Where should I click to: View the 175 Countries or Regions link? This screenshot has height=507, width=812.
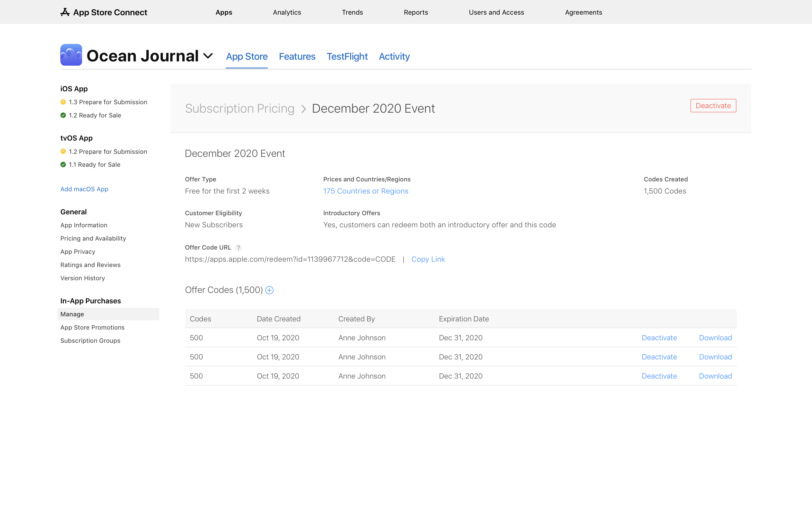click(365, 191)
